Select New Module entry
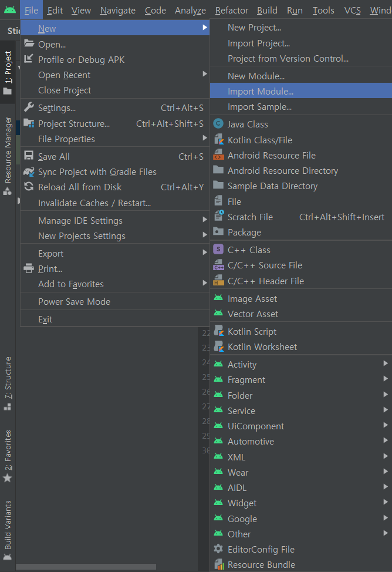This screenshot has height=572, width=392. pyautogui.click(x=301, y=76)
